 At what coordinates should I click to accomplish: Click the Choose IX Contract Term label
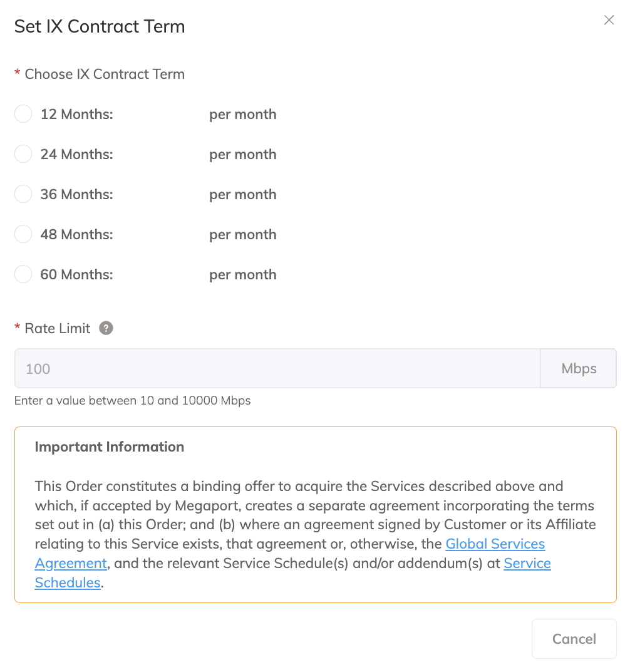[x=104, y=74]
